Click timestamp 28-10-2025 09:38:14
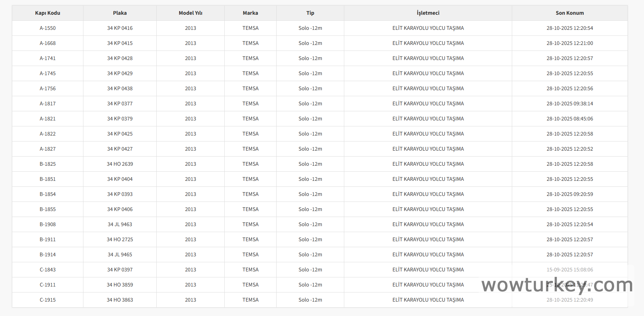This screenshot has height=316, width=644. coord(570,104)
